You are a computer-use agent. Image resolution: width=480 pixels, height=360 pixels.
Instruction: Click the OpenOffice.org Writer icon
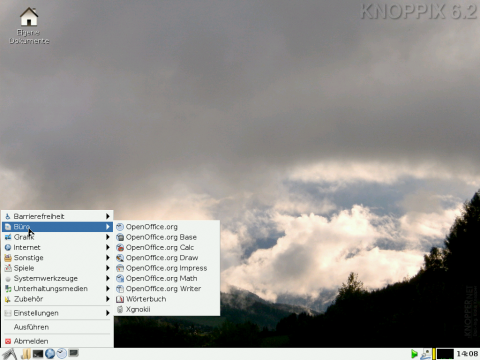click(x=120, y=289)
